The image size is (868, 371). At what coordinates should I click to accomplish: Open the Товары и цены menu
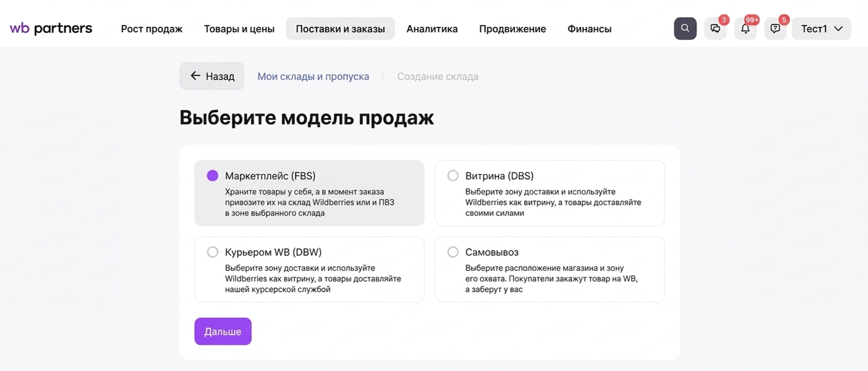[239, 29]
